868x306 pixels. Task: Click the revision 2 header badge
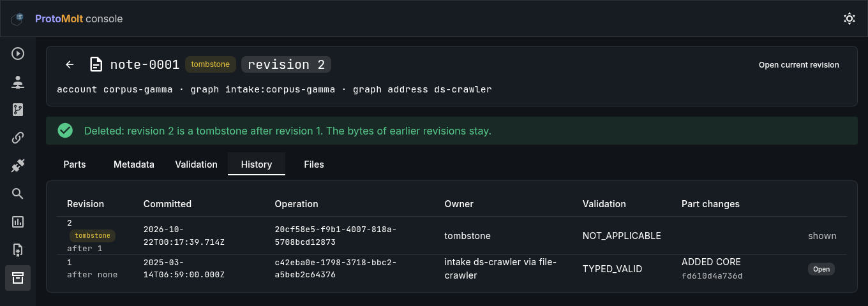[287, 64]
